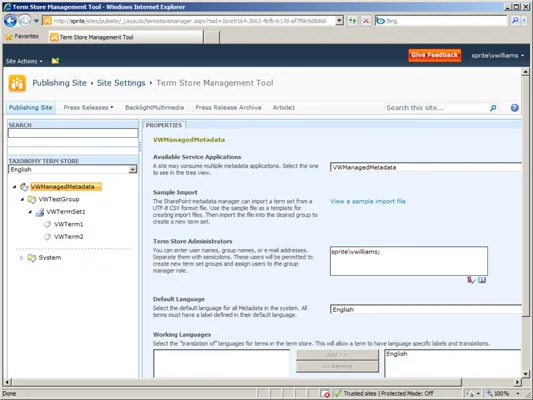Open the View a sample import file link
The image size is (533, 400).
367,201
